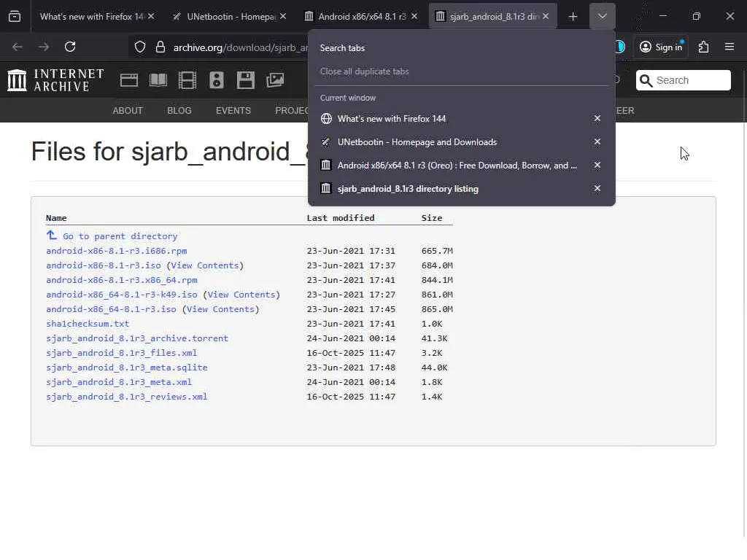View Contents of android-x86_64-8.1-r3-k49.iso

(x=241, y=295)
